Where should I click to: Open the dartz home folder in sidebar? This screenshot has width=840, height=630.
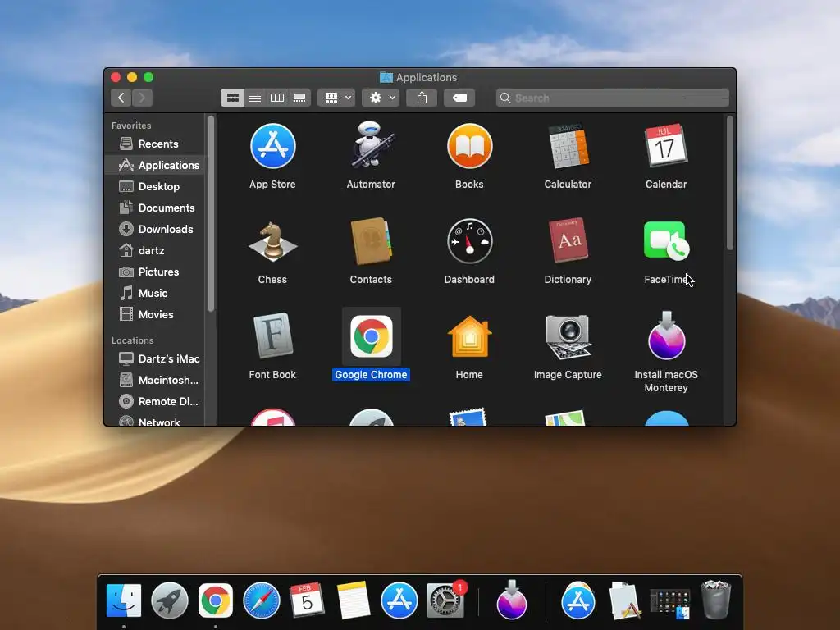click(x=155, y=251)
